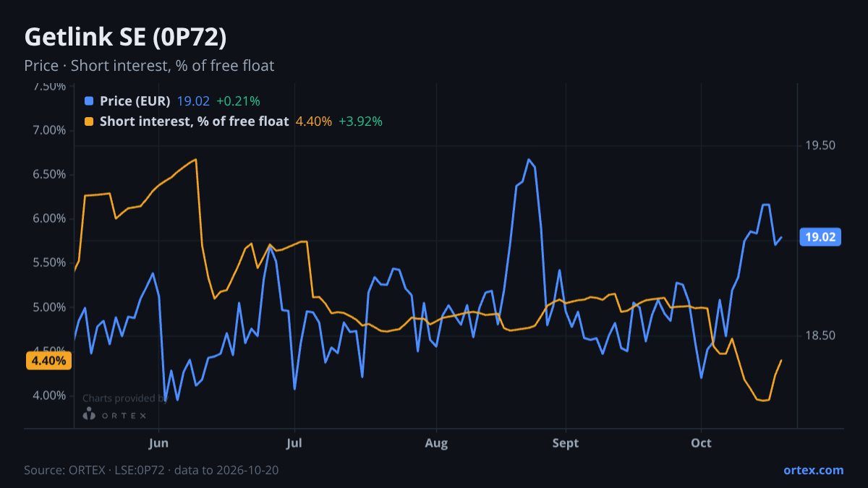Click the 4.40% legend short interest value

point(314,121)
